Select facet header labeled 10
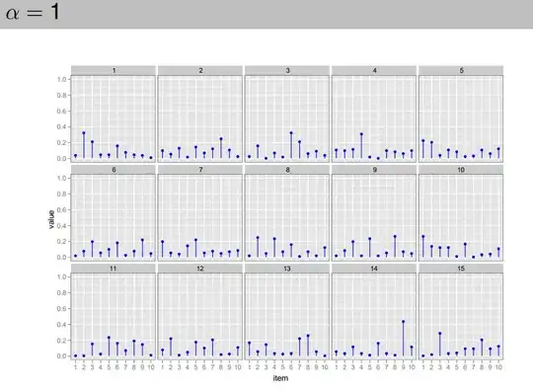 [x=461, y=169]
